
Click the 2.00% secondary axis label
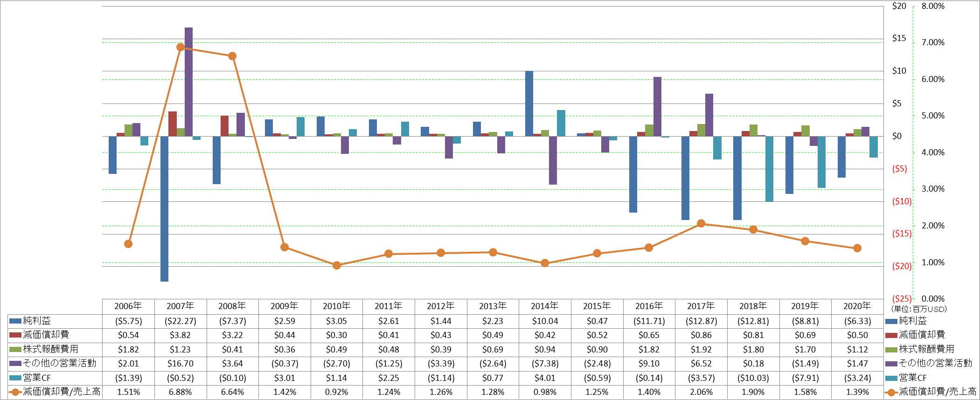(x=933, y=226)
